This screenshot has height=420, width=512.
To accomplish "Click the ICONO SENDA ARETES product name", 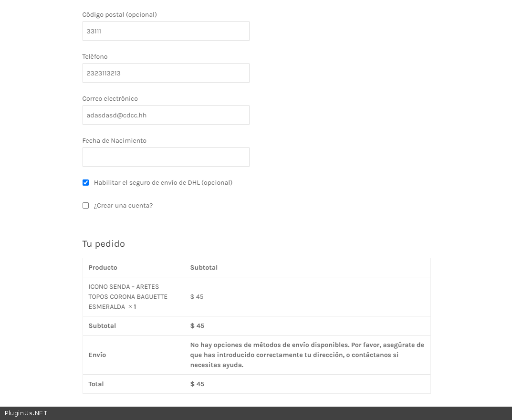I will (127, 296).
